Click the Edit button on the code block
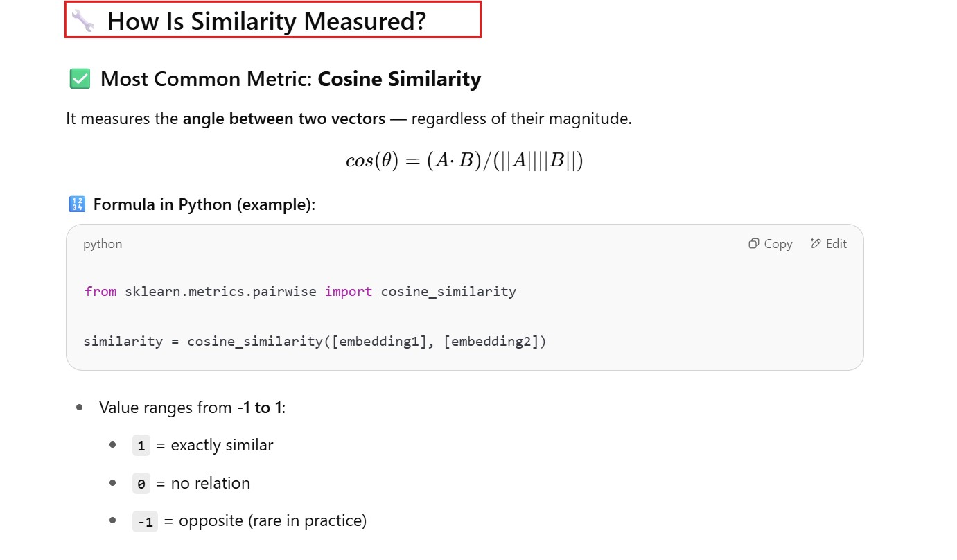The height and width of the screenshot is (560, 957). (829, 244)
